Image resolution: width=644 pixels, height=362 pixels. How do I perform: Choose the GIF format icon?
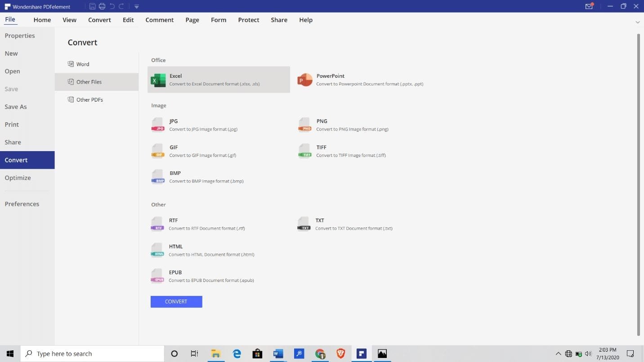158,151
